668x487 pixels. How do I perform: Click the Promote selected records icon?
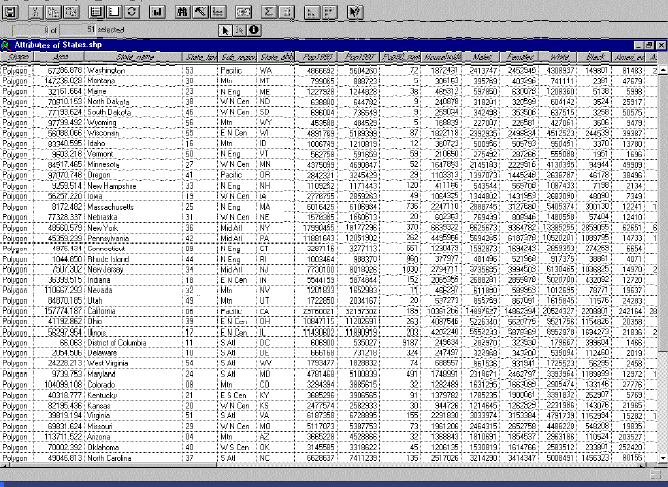pos(215,11)
